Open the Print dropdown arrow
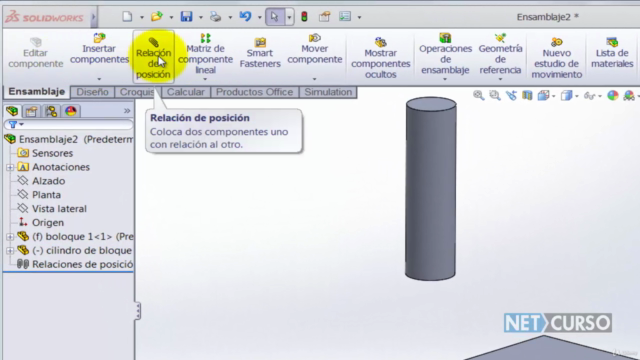Viewport: 640px width, 360px height. click(x=230, y=18)
